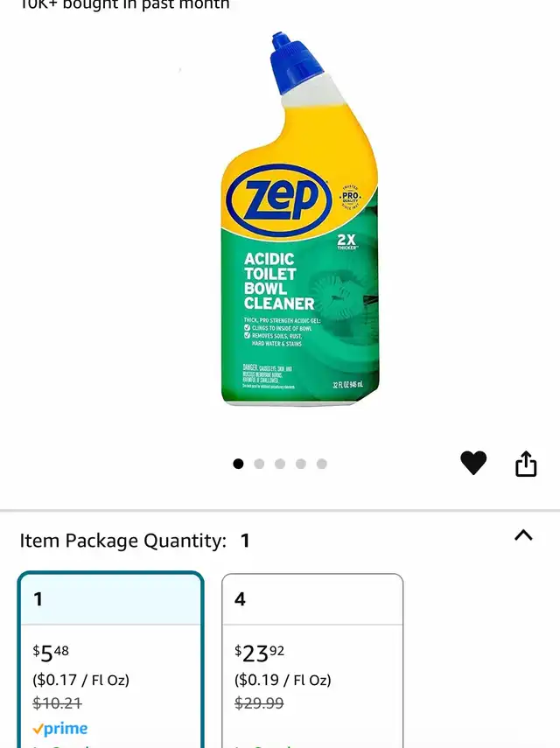Tap the strikethrough $29.99 list price

pyautogui.click(x=259, y=703)
